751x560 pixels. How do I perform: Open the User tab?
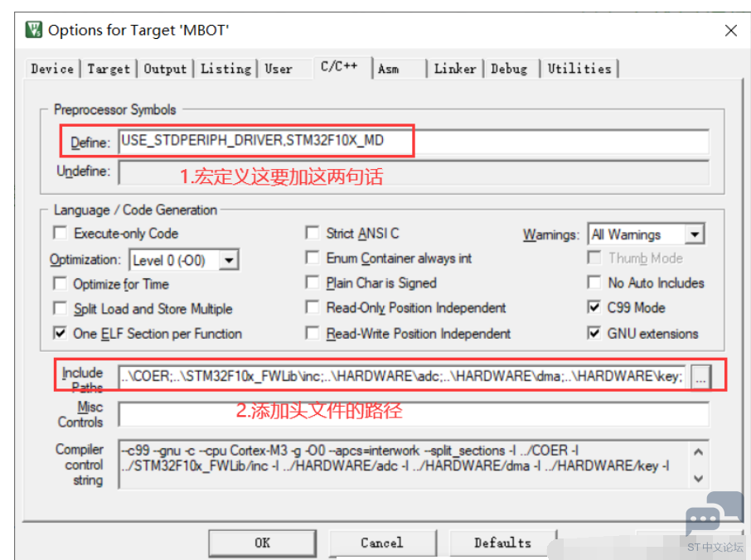pyautogui.click(x=279, y=69)
